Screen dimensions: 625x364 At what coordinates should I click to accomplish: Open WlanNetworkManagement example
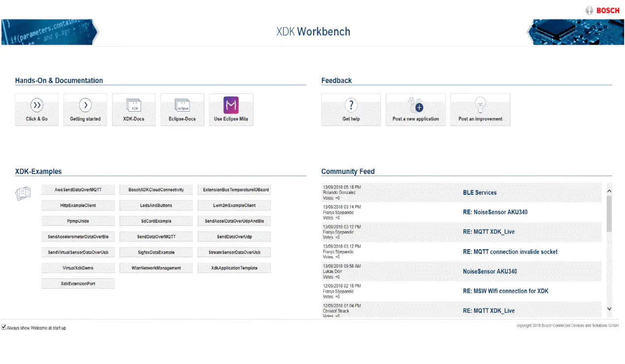(156, 269)
